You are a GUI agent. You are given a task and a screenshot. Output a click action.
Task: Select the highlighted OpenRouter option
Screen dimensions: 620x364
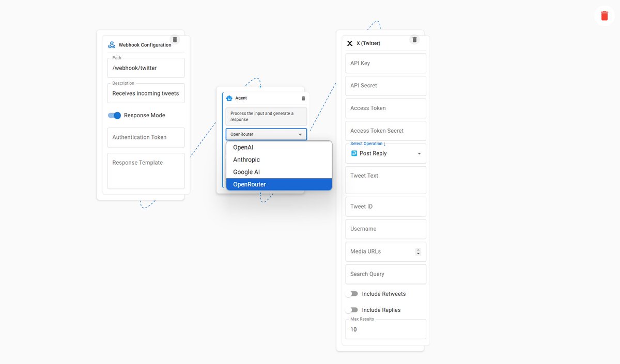pos(279,184)
